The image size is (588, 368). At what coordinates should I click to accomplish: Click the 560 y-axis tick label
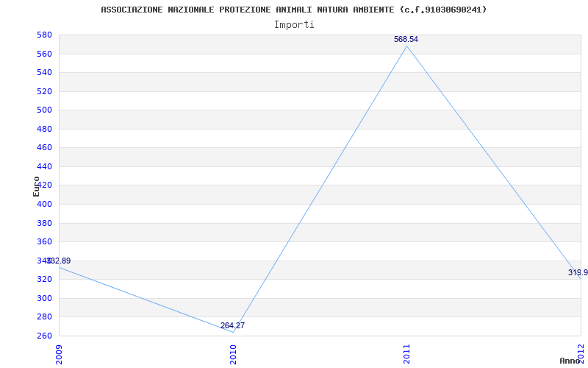click(x=44, y=54)
